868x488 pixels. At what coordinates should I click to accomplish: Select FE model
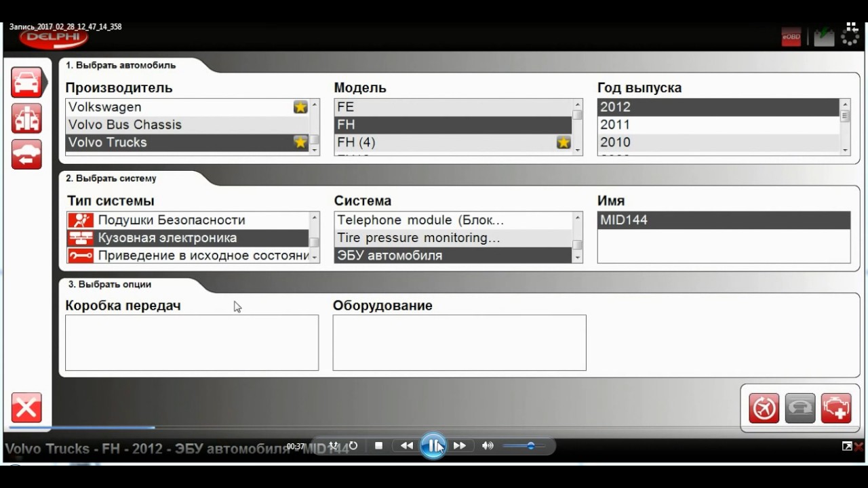pyautogui.click(x=453, y=107)
